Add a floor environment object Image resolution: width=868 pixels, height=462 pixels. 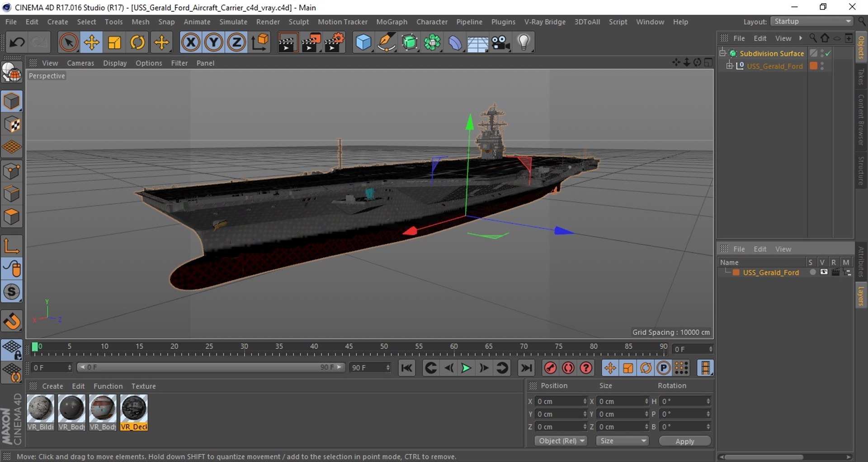[478, 43]
